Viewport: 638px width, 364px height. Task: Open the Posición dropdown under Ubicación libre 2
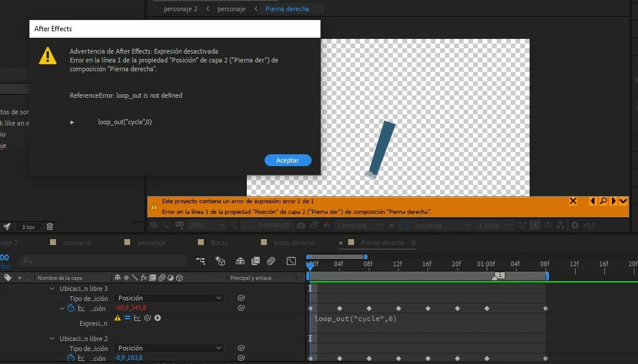pyautogui.click(x=169, y=348)
